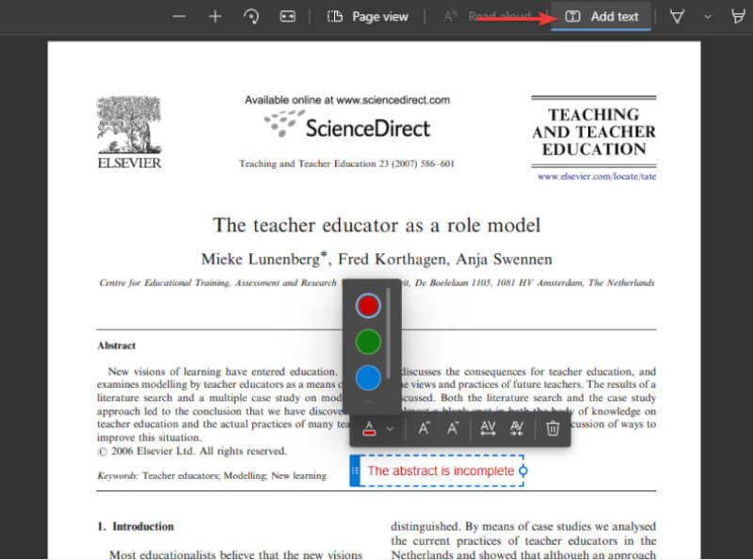Expand the Draw tool options chevron

(708, 17)
